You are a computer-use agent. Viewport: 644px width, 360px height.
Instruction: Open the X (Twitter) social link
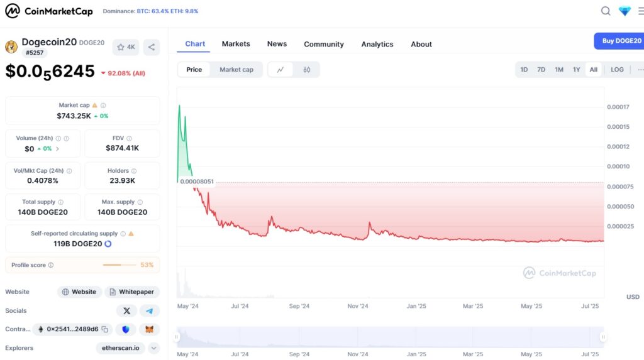coord(126,310)
